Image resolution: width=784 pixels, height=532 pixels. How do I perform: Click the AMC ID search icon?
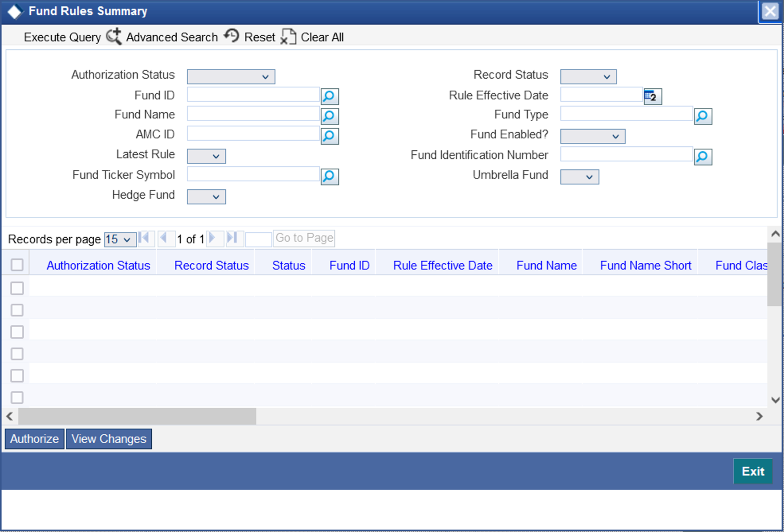coord(330,136)
